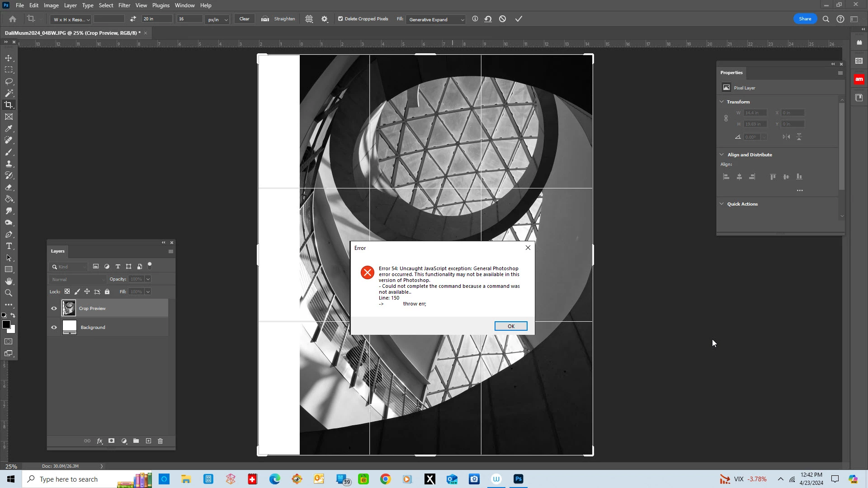Viewport: 868px width, 488px height.
Task: Select the Magic Wand tool
Action: (9, 93)
